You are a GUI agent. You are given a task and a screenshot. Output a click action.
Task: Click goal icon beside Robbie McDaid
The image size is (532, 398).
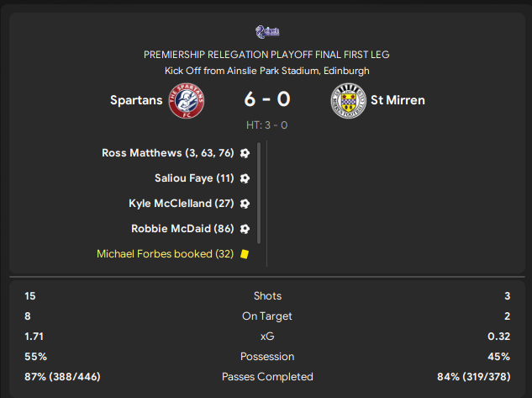click(245, 229)
